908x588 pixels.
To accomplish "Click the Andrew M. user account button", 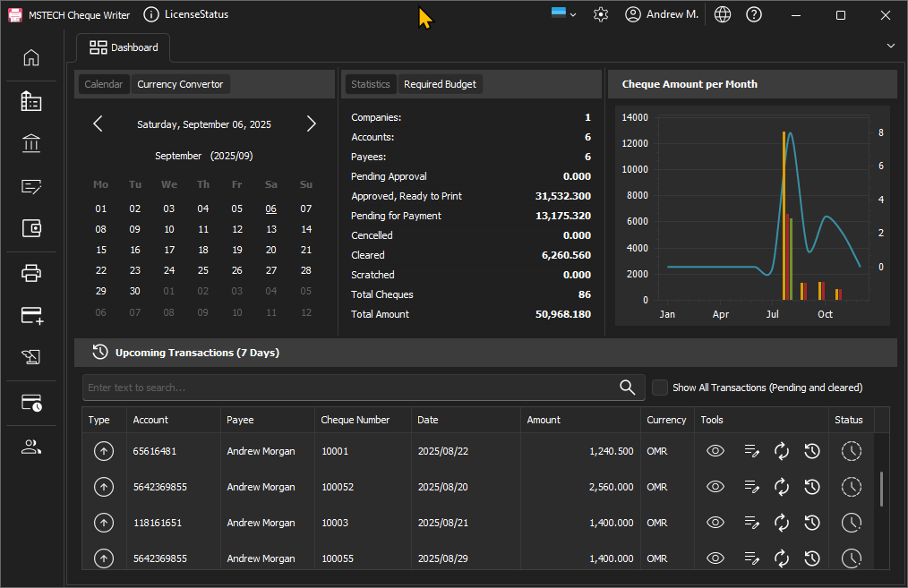I will 662,14.
